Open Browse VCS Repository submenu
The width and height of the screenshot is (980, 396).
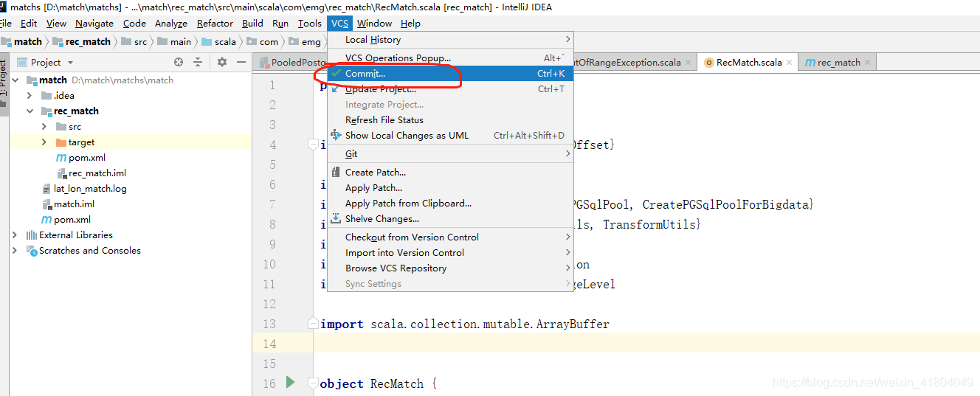click(x=450, y=268)
